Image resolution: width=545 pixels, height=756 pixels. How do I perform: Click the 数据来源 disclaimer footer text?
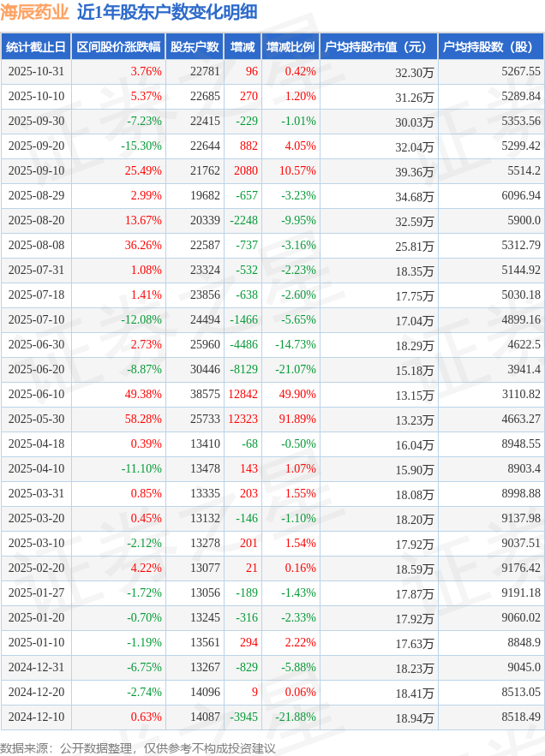138,747
